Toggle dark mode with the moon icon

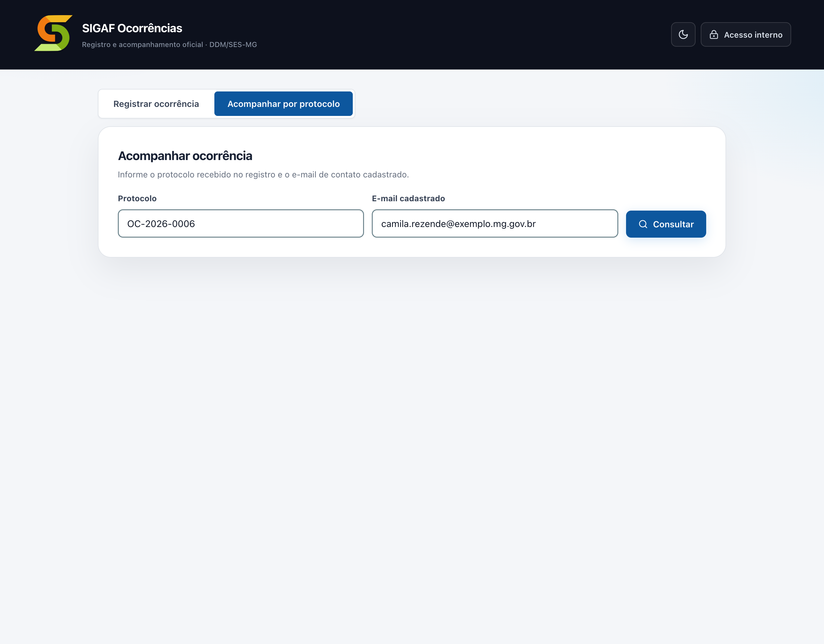point(683,34)
